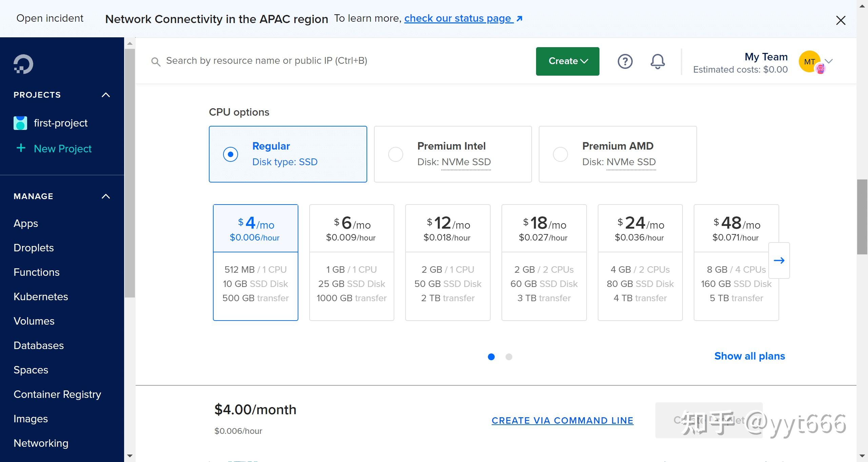Click the MT team avatar
The image size is (868, 462).
(810, 61)
